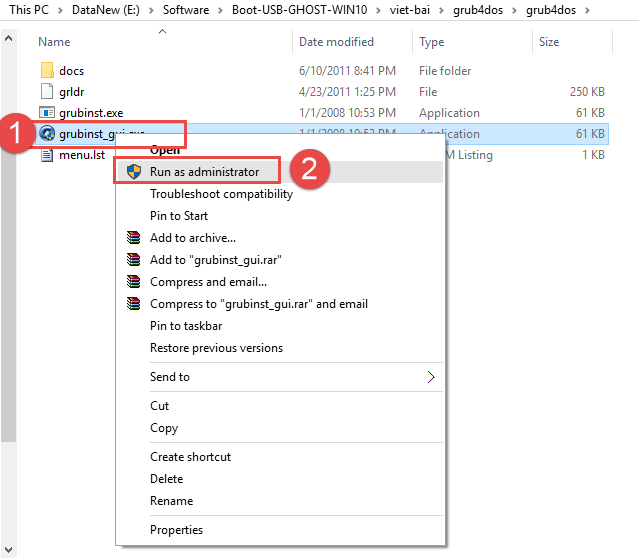The width and height of the screenshot is (639, 560).
Task: Click WinRAR icon beside Compress and email
Action: point(132,282)
